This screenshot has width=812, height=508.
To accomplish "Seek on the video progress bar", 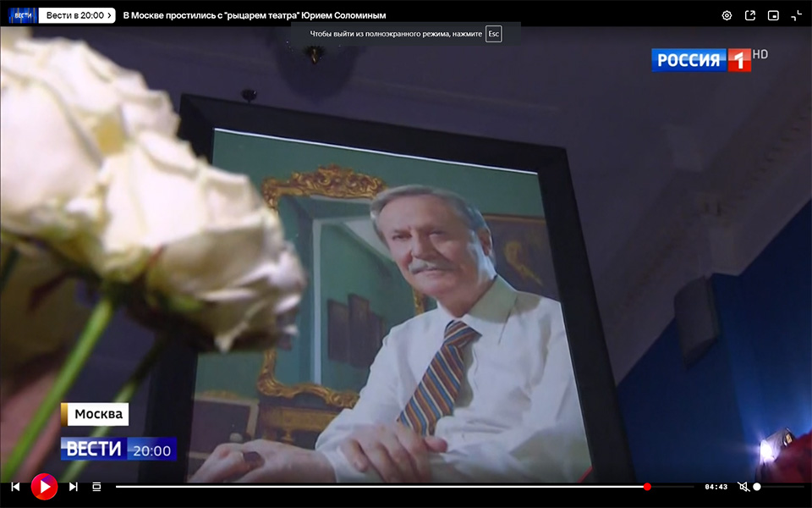I will pos(381,487).
